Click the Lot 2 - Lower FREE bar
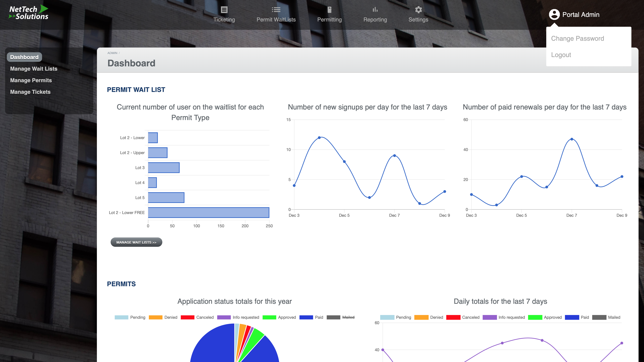Image resolution: width=644 pixels, height=362 pixels. [208, 213]
